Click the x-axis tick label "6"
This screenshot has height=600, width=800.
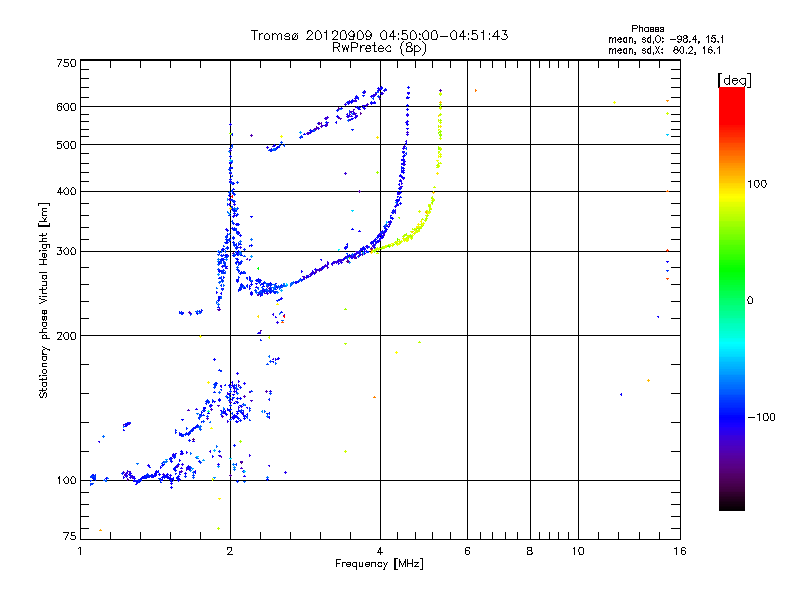(467, 551)
